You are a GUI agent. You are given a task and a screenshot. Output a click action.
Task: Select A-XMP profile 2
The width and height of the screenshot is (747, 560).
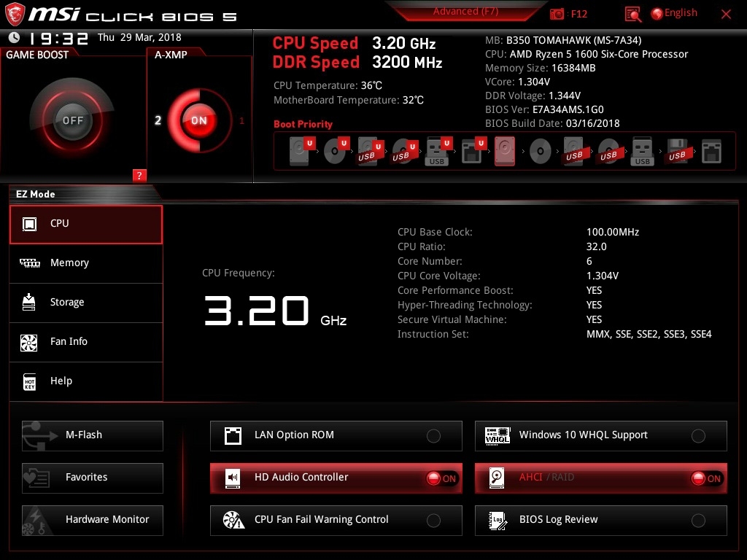coord(158,120)
